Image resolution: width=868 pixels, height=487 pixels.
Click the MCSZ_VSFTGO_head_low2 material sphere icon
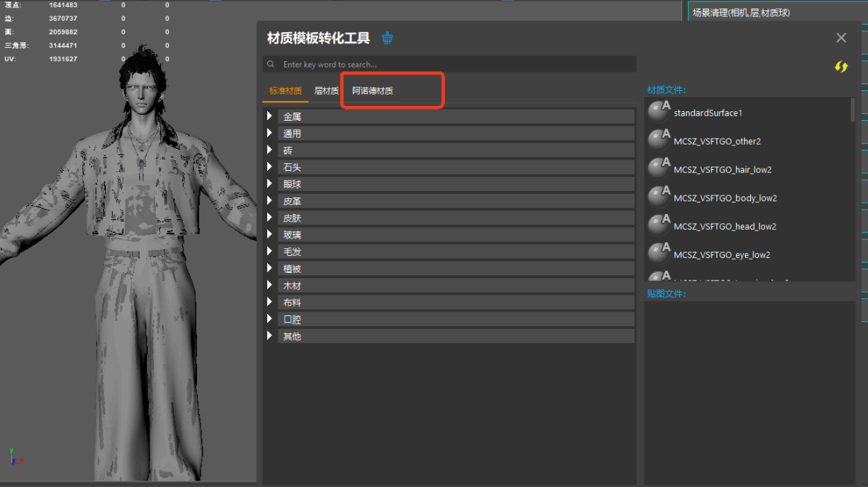(659, 224)
